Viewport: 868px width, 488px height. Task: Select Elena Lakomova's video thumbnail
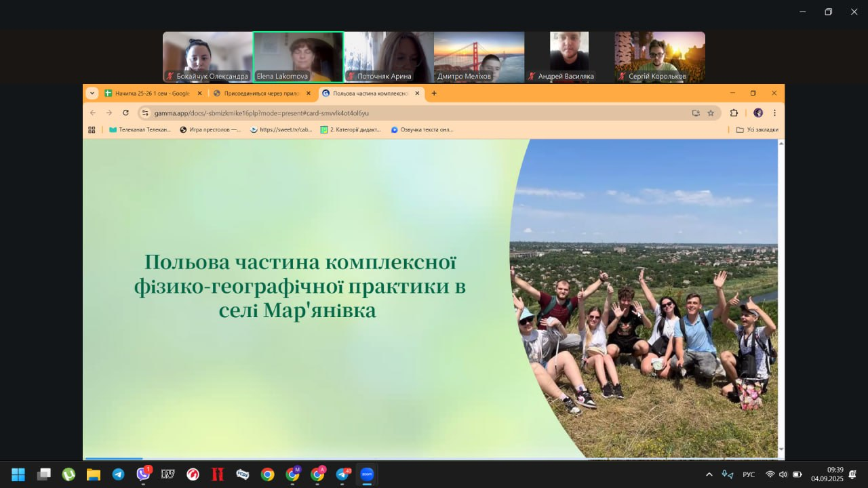298,57
